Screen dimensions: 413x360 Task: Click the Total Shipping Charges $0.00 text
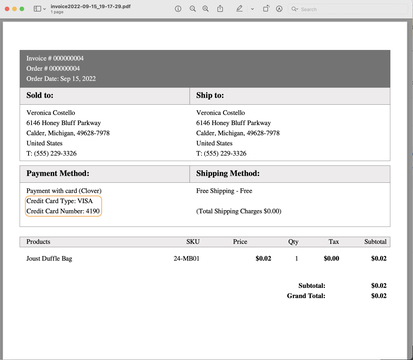(239, 211)
